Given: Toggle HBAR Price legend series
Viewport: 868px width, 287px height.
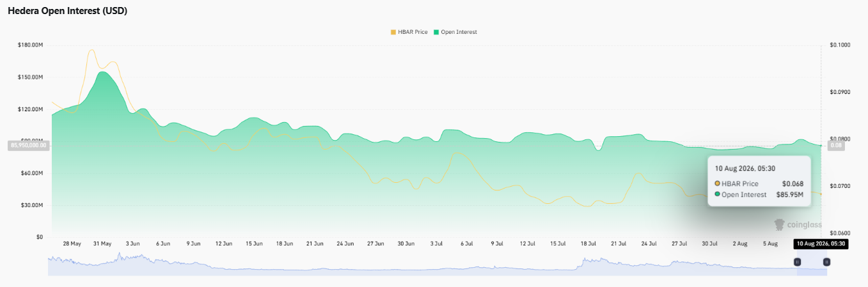Looking at the screenshot, I should 409,32.
